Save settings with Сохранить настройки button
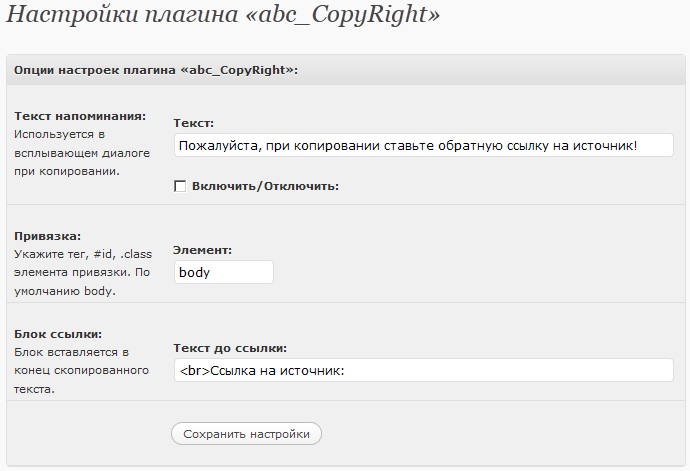690x471 pixels. [x=246, y=434]
